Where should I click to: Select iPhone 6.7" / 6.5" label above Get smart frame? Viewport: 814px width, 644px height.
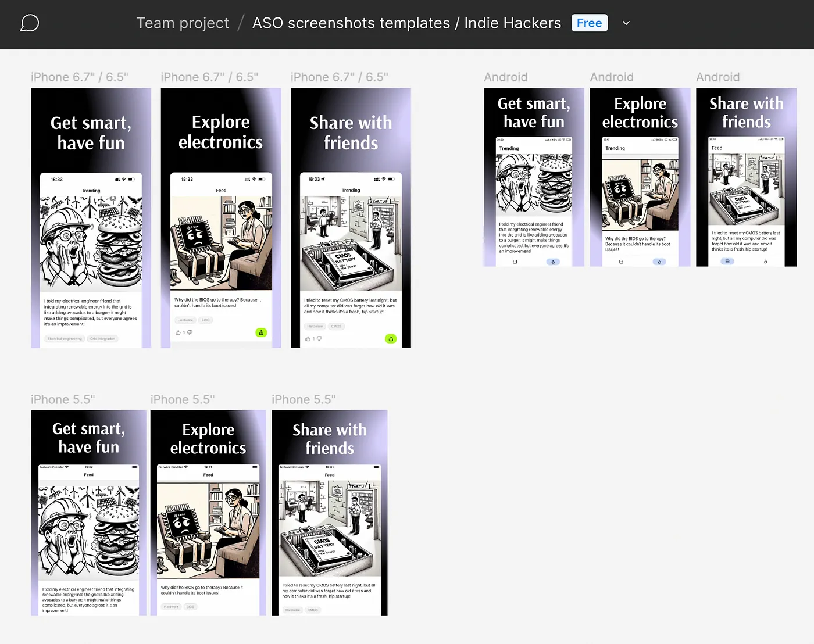click(x=80, y=77)
